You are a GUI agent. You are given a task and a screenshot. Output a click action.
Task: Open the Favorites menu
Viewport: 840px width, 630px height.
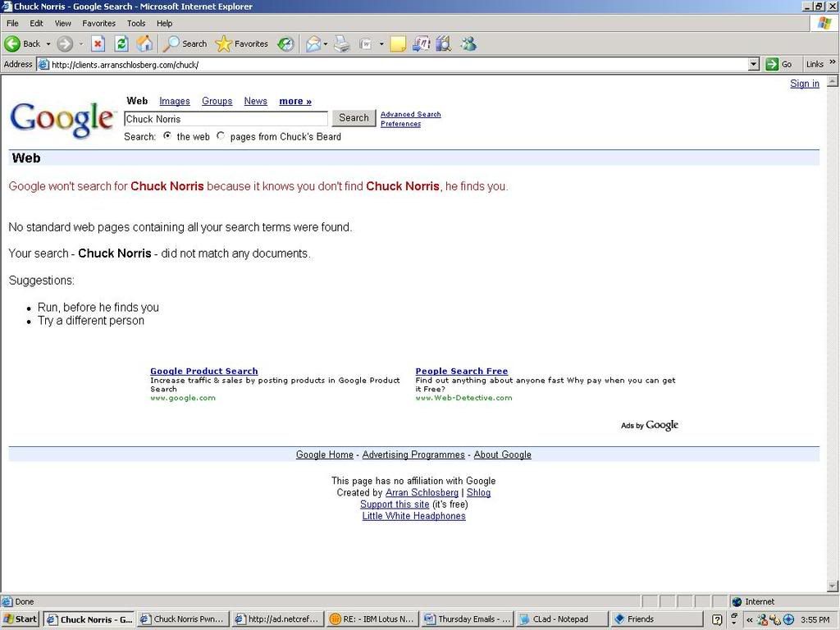point(98,23)
